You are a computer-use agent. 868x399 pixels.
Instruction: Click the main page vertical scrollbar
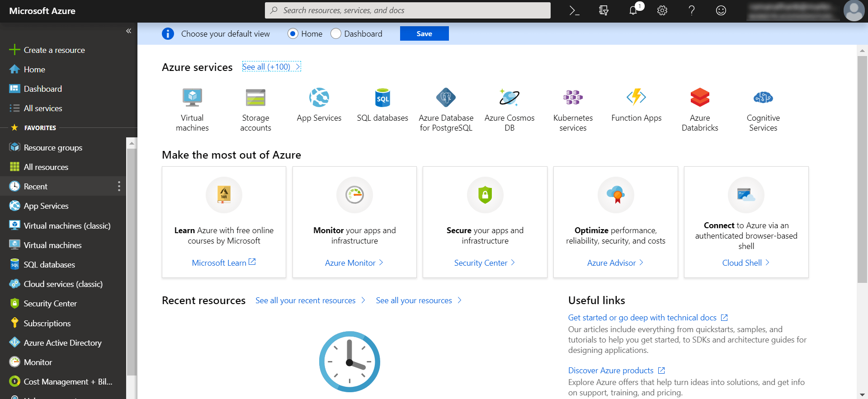tap(862, 169)
